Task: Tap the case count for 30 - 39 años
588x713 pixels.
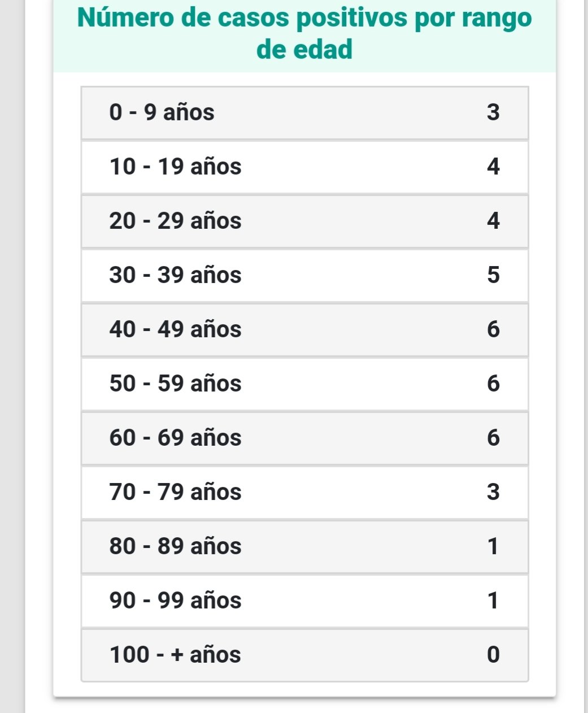Action: pyautogui.click(x=493, y=275)
